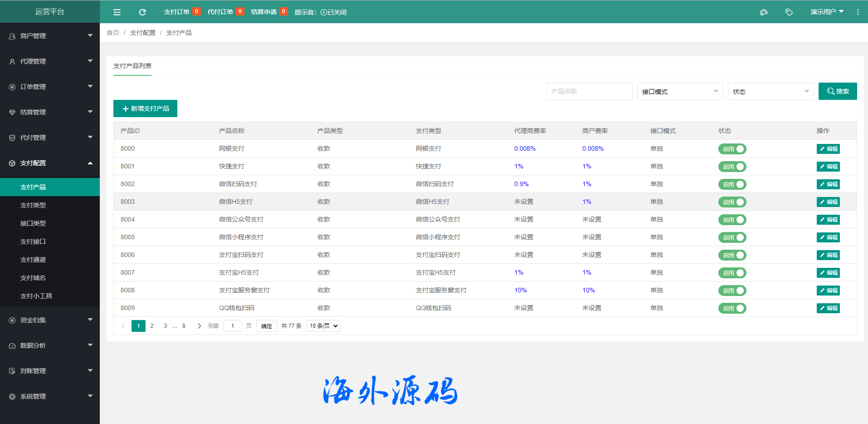Click the edit pencil for product 8000
Image resolution: width=868 pixels, height=424 pixels.
click(x=828, y=149)
